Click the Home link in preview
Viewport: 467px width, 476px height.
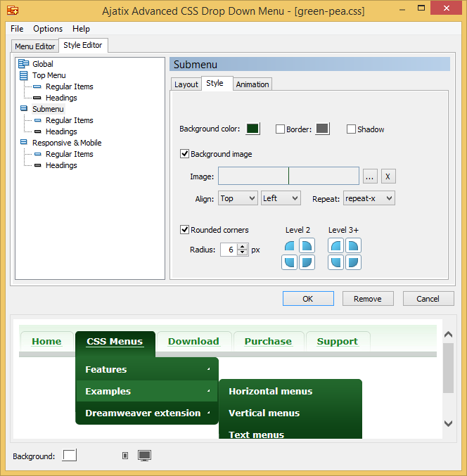pyautogui.click(x=46, y=341)
